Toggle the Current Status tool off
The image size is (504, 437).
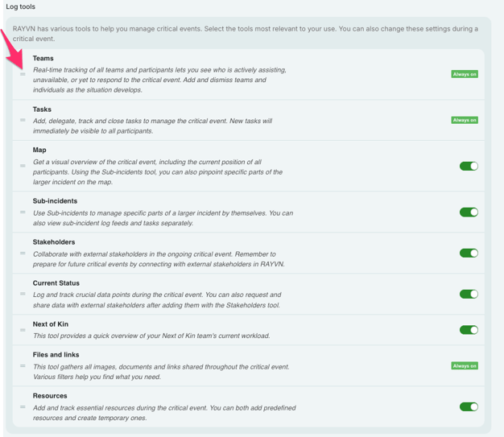point(469,294)
